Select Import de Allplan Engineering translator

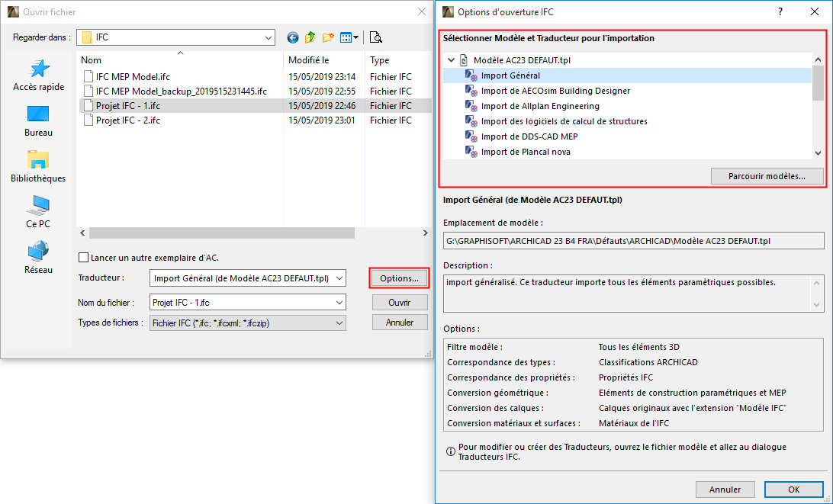540,106
